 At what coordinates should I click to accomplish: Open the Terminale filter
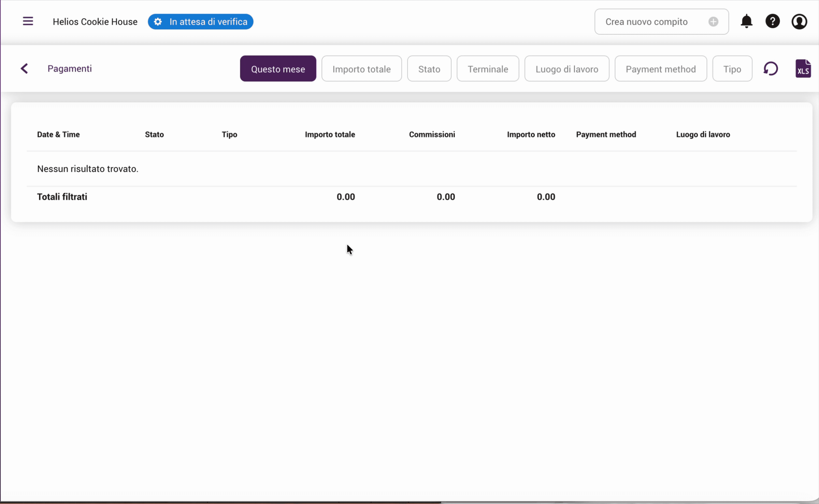[488, 69]
